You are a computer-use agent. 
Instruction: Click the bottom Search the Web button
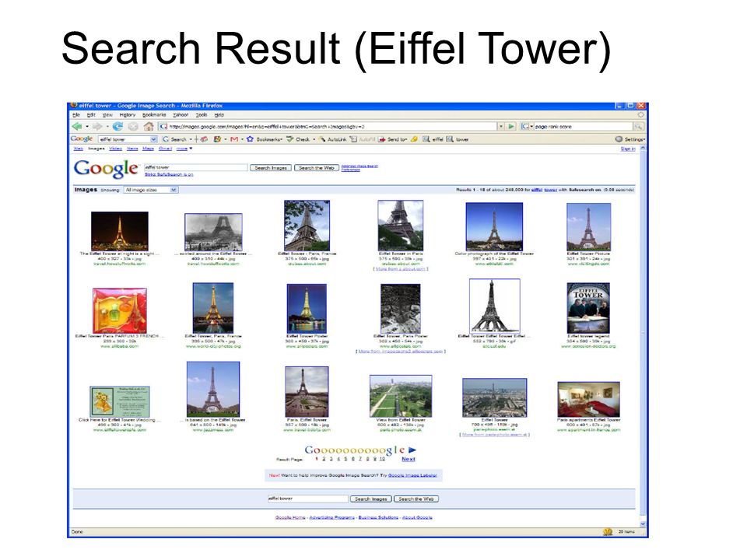(x=416, y=499)
